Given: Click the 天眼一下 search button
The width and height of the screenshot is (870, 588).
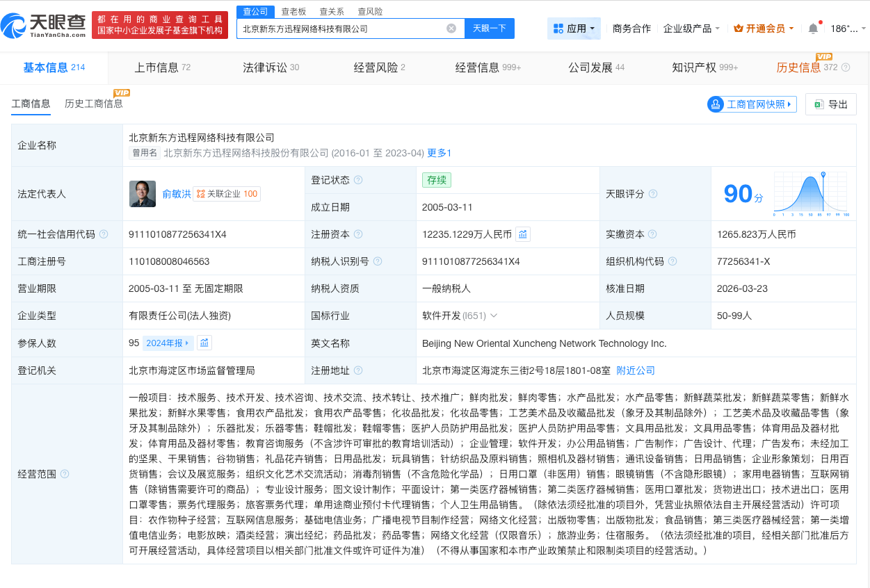Looking at the screenshot, I should click(489, 28).
